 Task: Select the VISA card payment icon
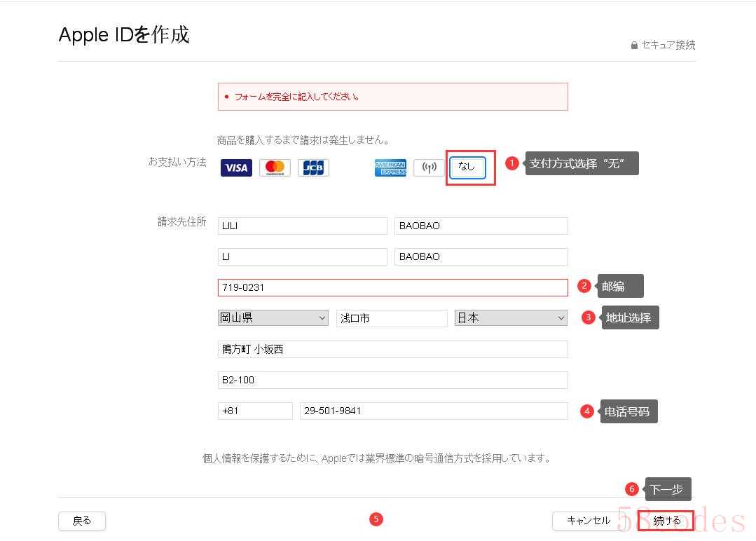[x=236, y=168]
